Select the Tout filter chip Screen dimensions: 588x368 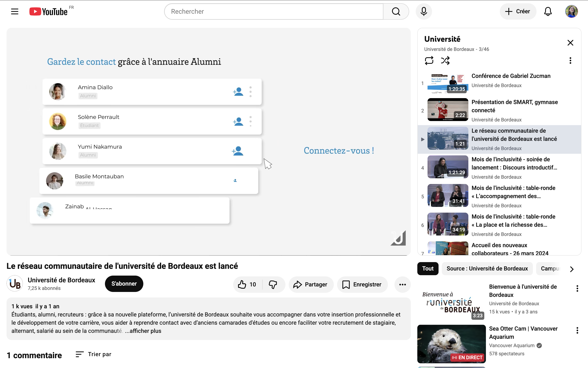click(428, 269)
